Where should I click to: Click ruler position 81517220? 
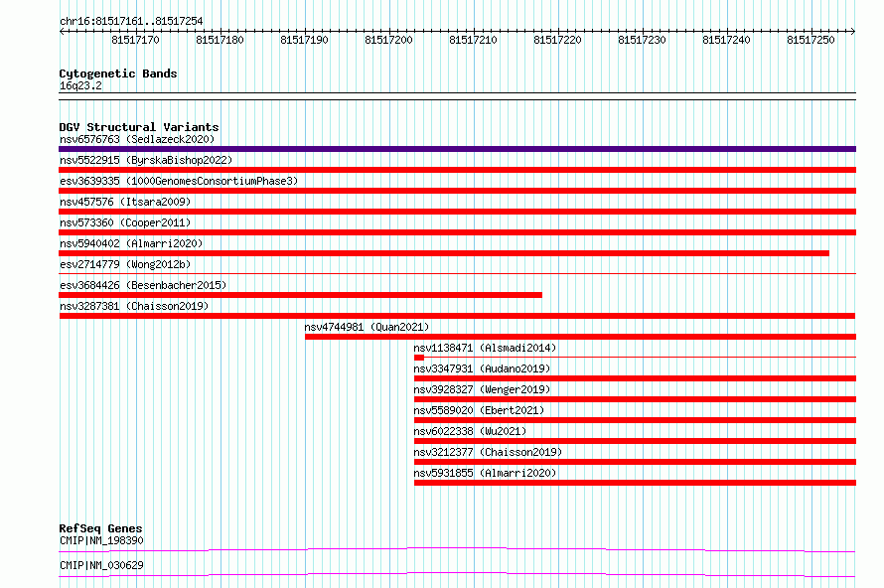click(557, 40)
